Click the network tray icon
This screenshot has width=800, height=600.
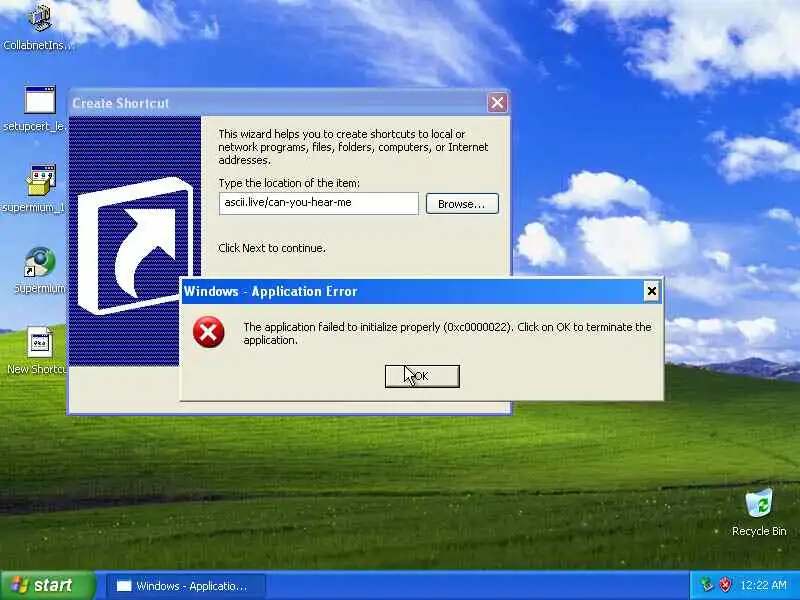point(707,585)
